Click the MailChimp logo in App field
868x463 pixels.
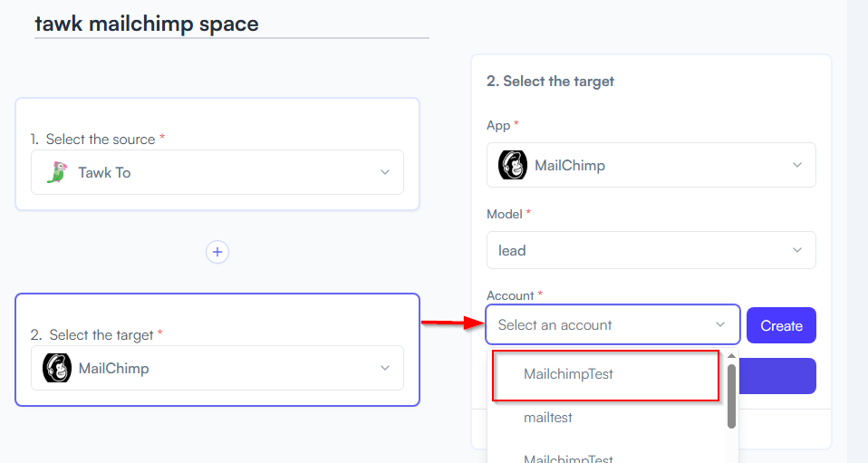[513, 165]
